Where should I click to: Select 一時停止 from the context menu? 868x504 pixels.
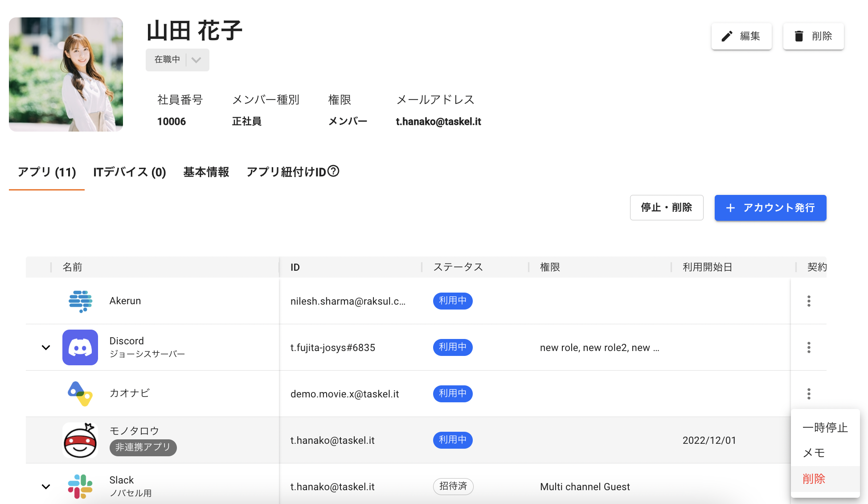click(825, 428)
